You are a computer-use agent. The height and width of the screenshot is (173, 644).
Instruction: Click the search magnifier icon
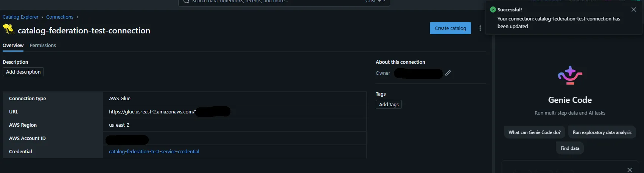click(186, 2)
